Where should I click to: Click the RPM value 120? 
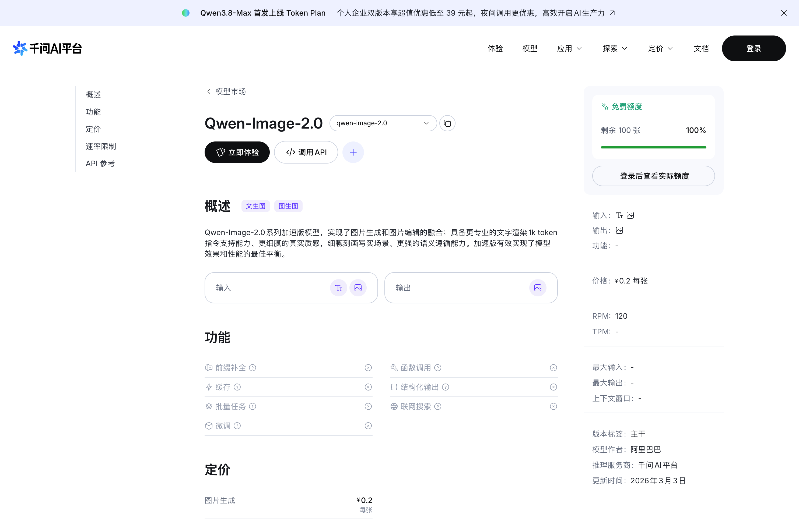(621, 316)
